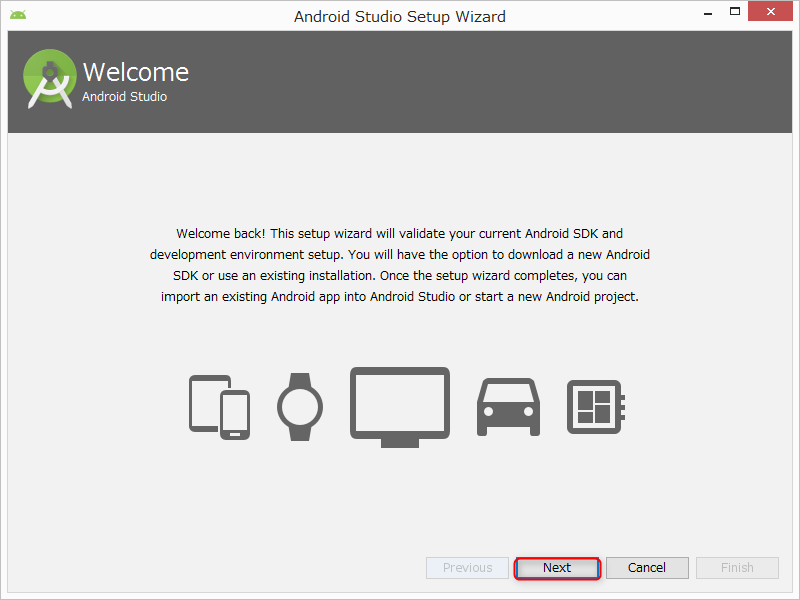Click the Next button

tap(557, 568)
